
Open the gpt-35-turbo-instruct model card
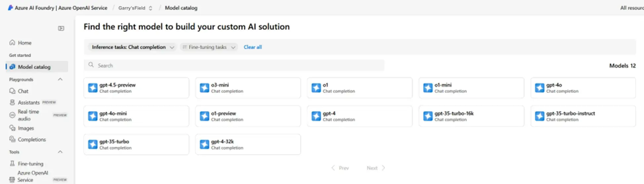(583, 116)
